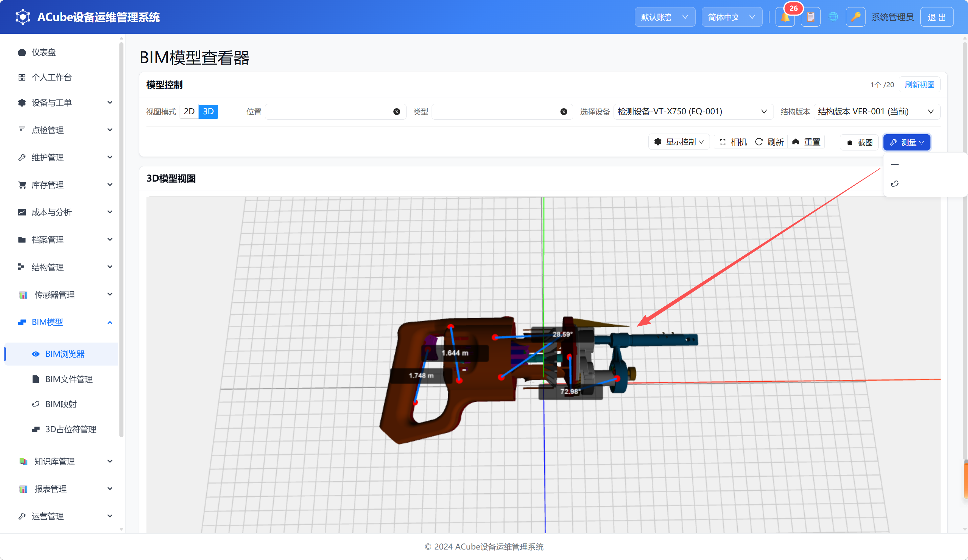Screen dimensions: 968x560
Task: Click the ACube hexagon logo icon
Action: [23, 17]
